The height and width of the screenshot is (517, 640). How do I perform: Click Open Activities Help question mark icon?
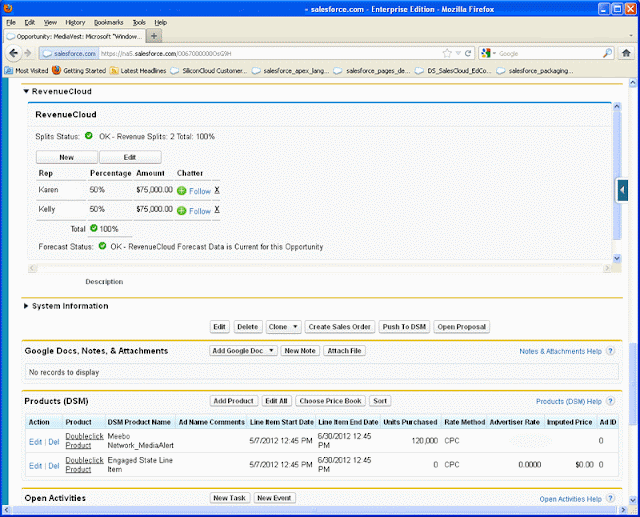pyautogui.click(x=610, y=498)
